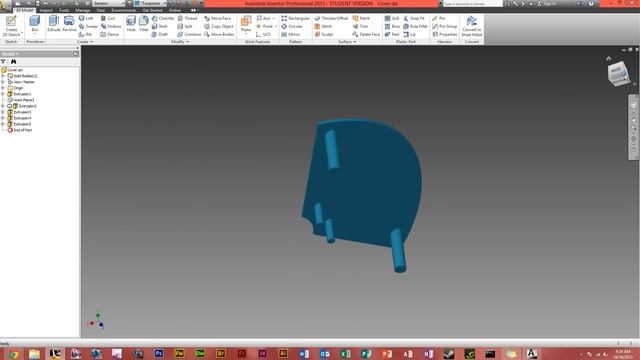Select the Draft tool

[x=160, y=34]
